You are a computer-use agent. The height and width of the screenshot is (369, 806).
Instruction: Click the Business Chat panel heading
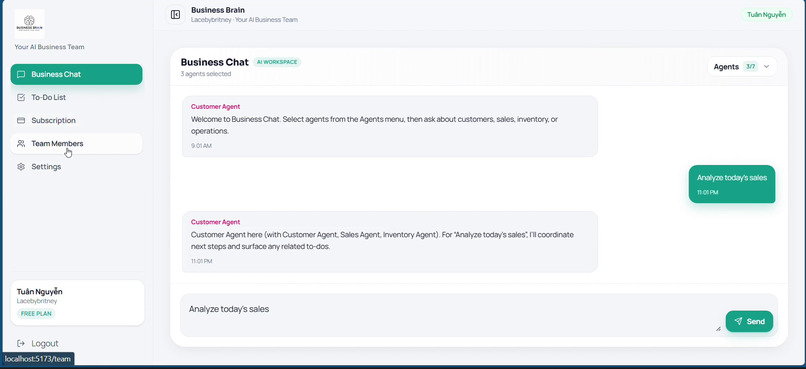214,62
